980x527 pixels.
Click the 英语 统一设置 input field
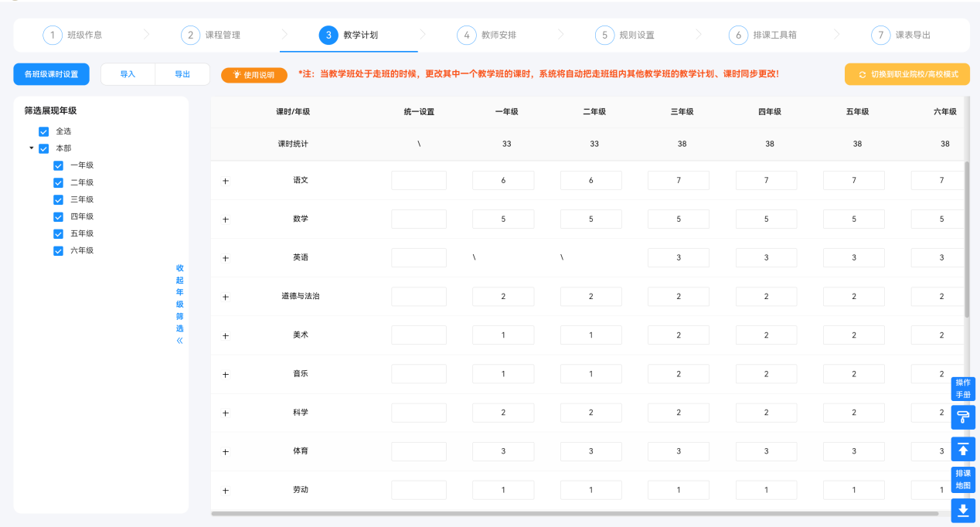[419, 257]
